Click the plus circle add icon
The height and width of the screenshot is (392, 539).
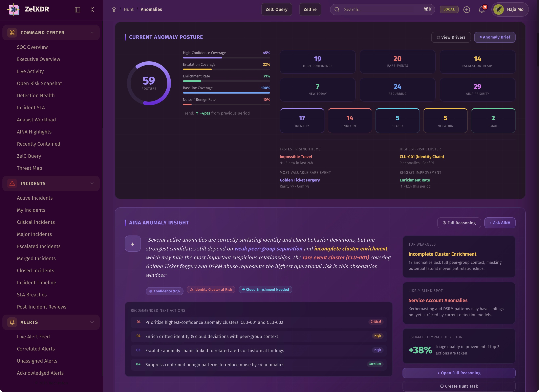[x=467, y=9]
